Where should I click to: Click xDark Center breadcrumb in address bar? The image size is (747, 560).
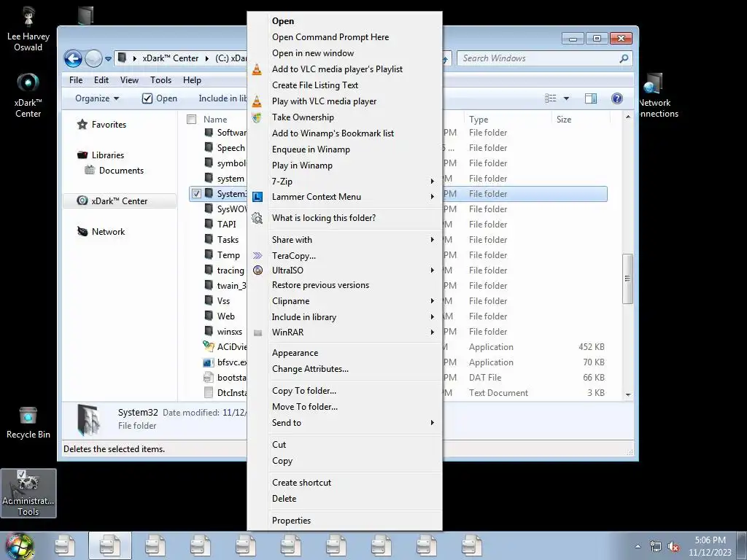point(171,58)
